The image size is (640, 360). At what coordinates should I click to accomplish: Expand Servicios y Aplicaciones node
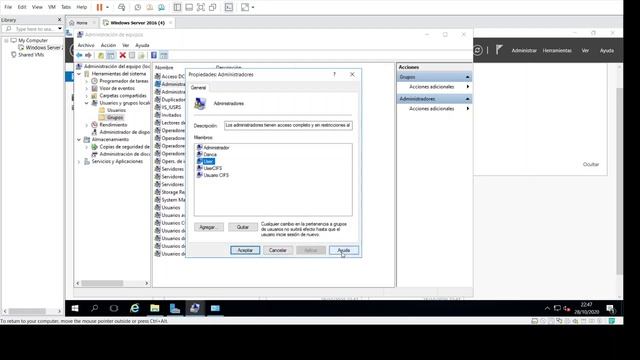coord(79,162)
